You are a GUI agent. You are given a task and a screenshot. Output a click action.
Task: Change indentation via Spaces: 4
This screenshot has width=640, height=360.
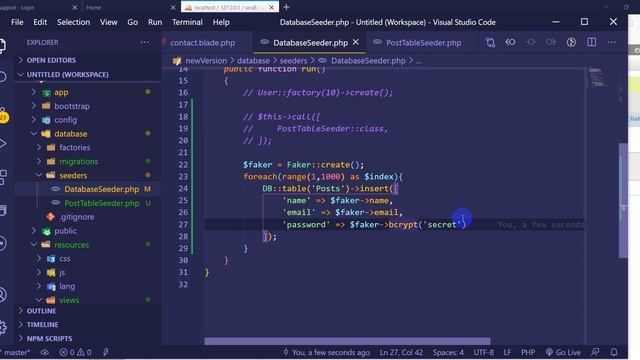tap(448, 352)
